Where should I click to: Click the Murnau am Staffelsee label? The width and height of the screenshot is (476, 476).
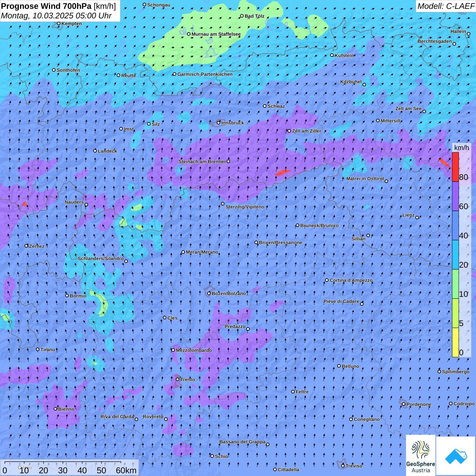216,34
